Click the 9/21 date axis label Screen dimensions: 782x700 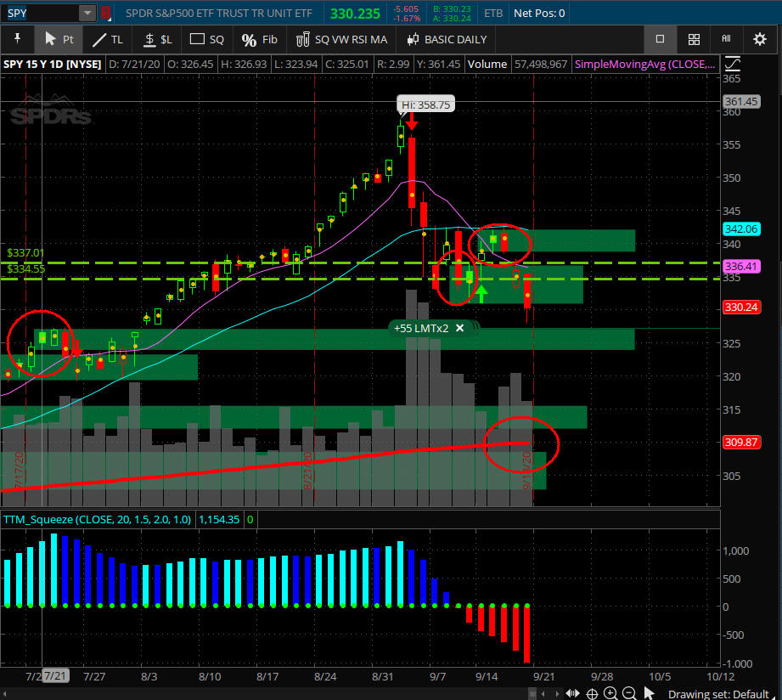(543, 676)
